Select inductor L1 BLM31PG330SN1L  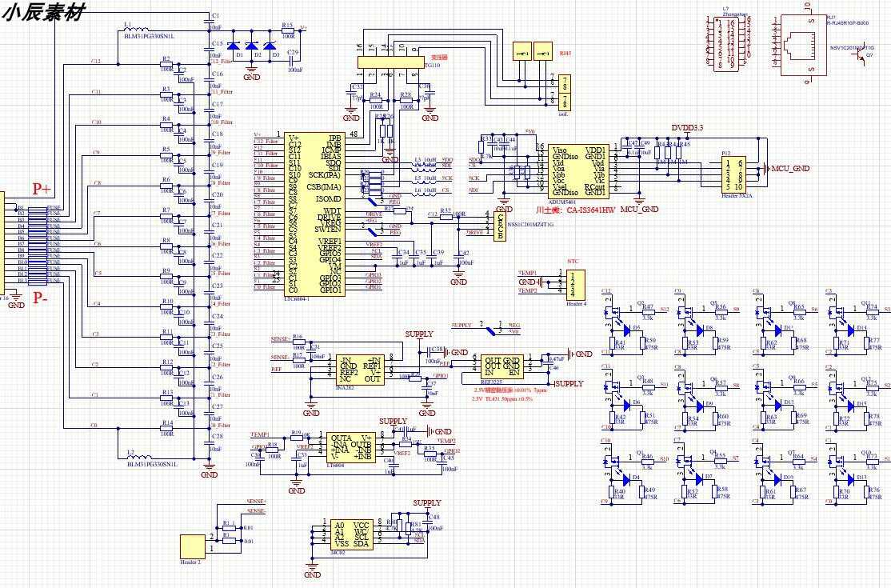[x=137, y=29]
